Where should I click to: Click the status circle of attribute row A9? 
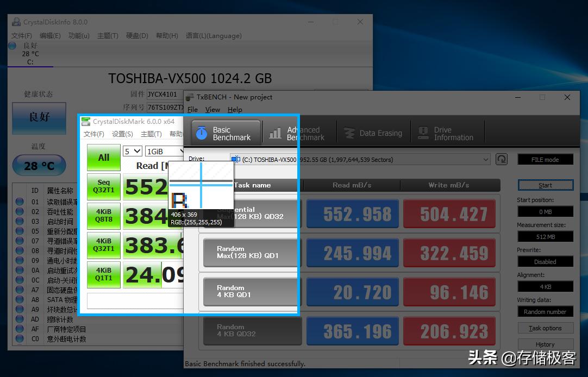coord(20,309)
